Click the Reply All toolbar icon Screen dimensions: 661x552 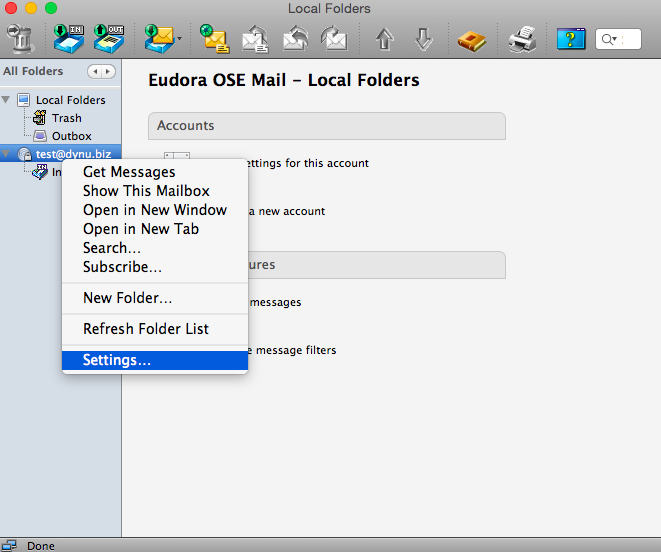(x=295, y=39)
